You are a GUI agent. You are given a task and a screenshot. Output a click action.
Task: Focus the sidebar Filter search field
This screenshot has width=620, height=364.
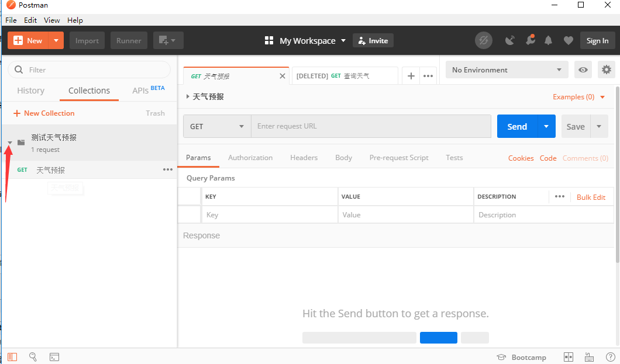[x=89, y=70]
